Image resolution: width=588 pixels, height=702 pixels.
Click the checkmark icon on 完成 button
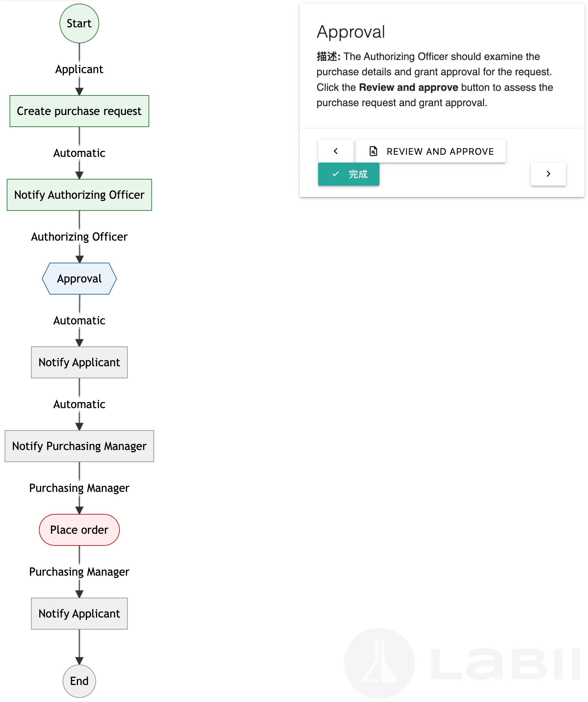[335, 174]
